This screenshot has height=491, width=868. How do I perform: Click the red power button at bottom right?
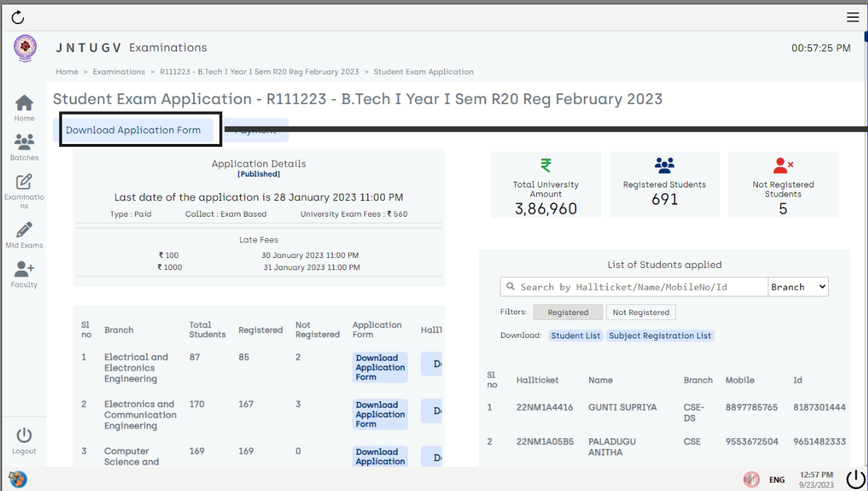pyautogui.click(x=854, y=478)
